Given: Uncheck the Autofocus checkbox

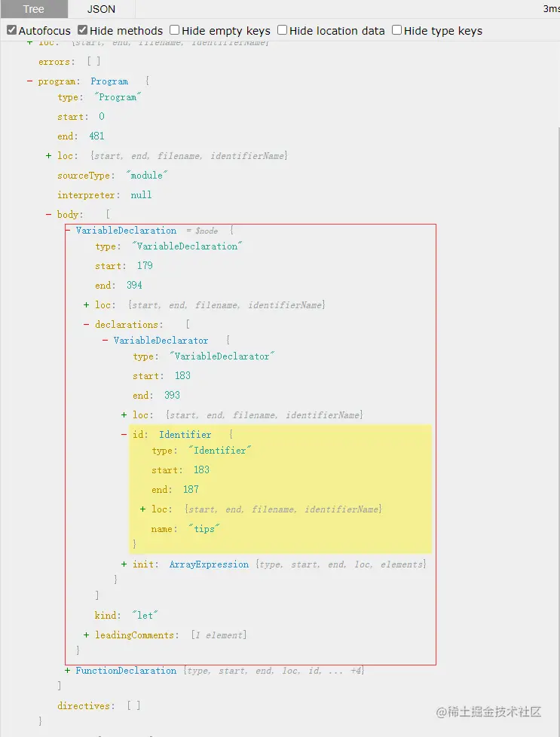Looking at the screenshot, I should coord(12,30).
